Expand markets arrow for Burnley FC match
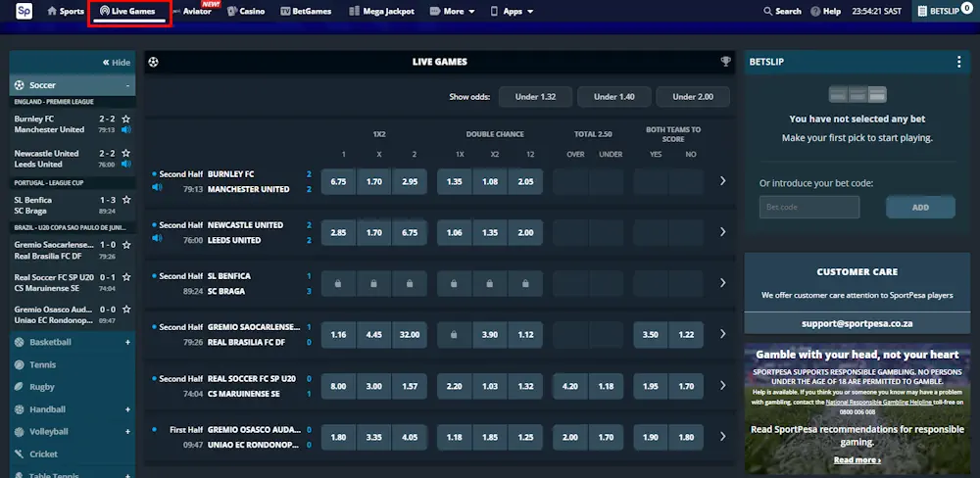This screenshot has width=980, height=478. coord(723,180)
